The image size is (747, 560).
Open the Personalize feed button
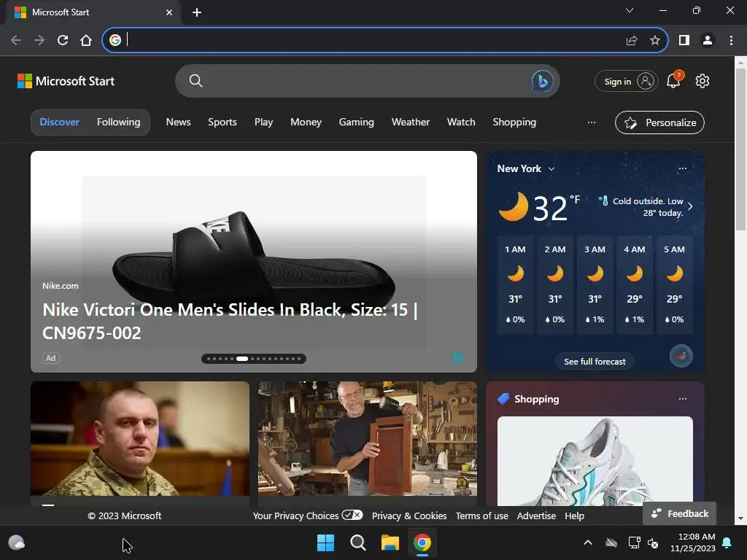pos(659,122)
